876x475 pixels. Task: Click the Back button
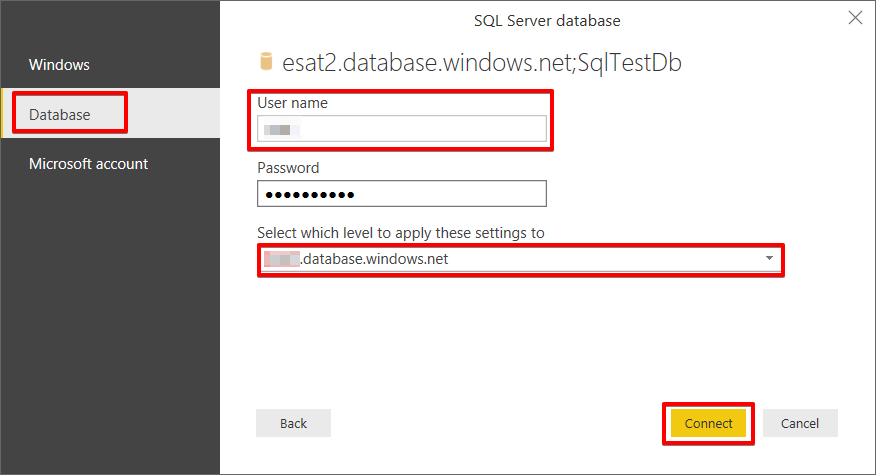pos(293,424)
